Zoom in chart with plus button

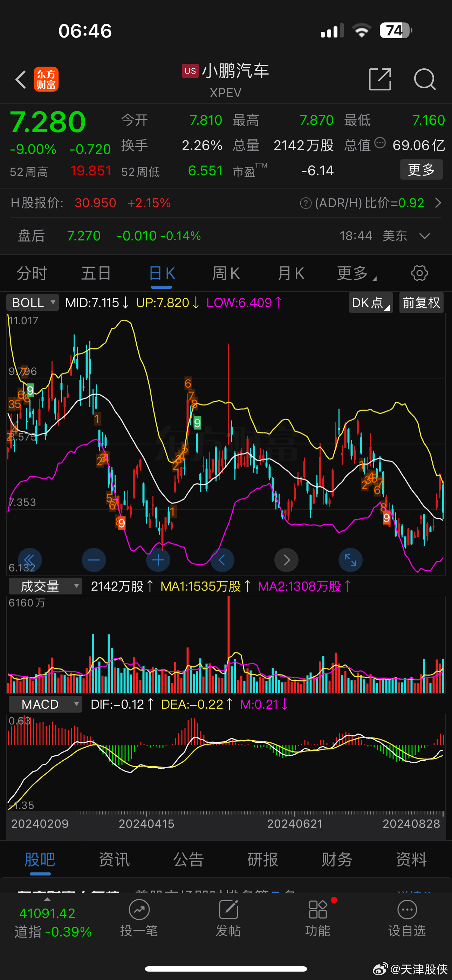158,560
